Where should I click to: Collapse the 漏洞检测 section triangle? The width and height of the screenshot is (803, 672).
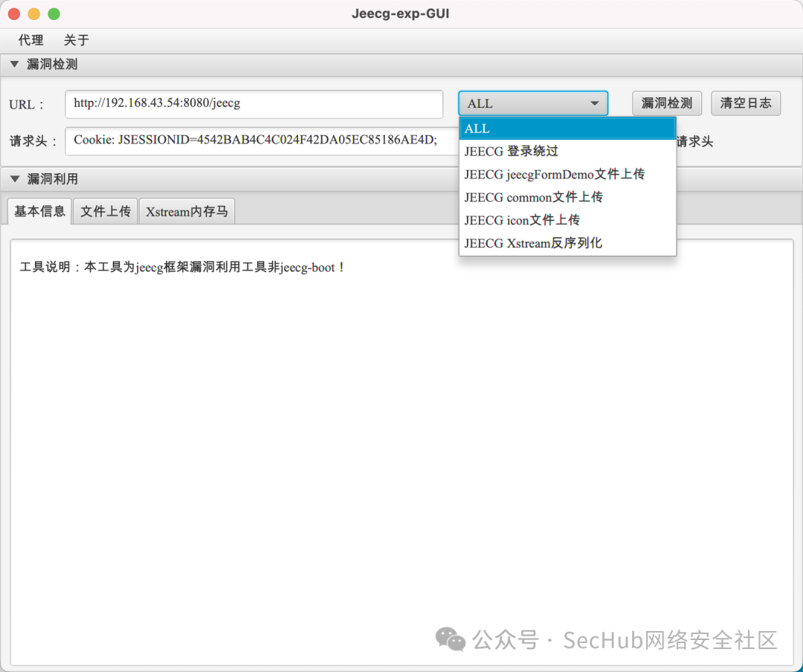click(x=14, y=64)
